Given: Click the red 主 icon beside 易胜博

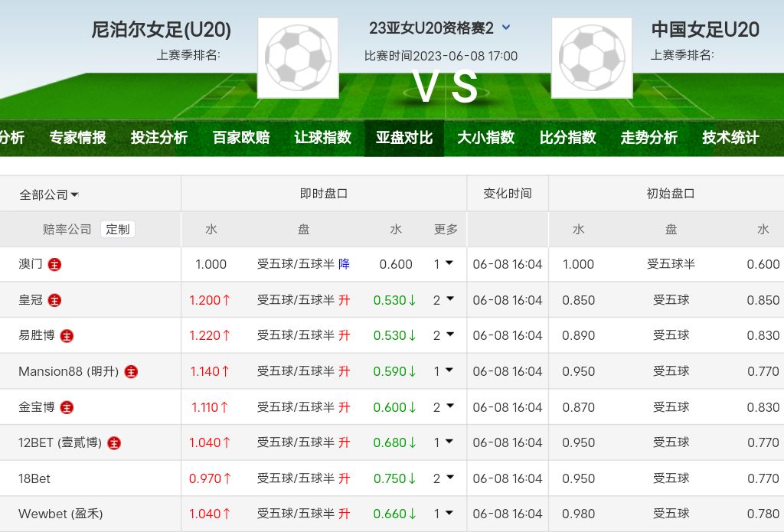Looking at the screenshot, I should 67,336.
